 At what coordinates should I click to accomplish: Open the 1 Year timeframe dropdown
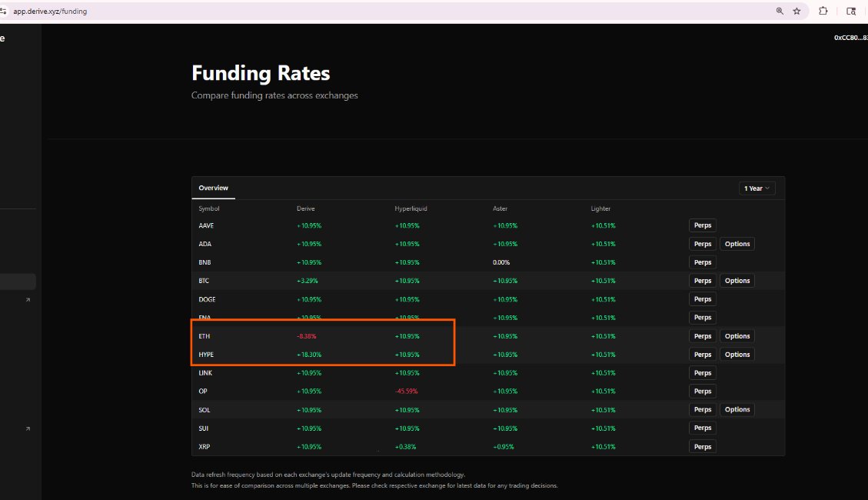[757, 188]
